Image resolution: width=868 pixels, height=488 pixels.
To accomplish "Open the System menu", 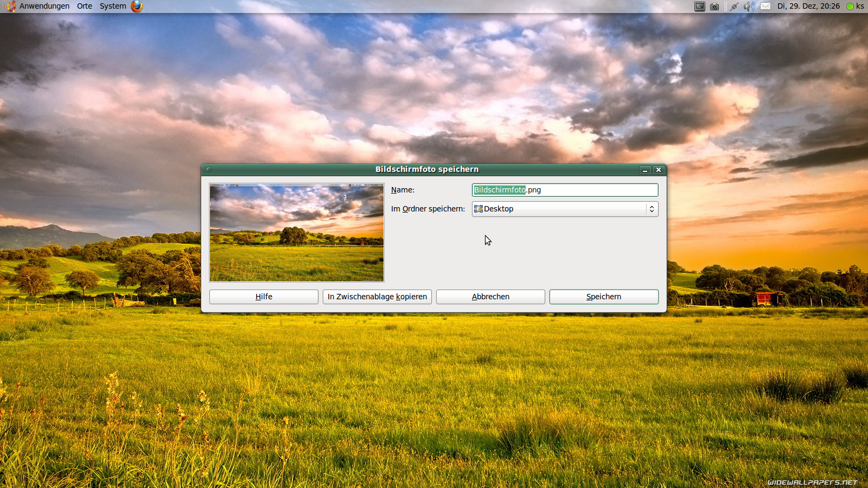I will pos(113,7).
